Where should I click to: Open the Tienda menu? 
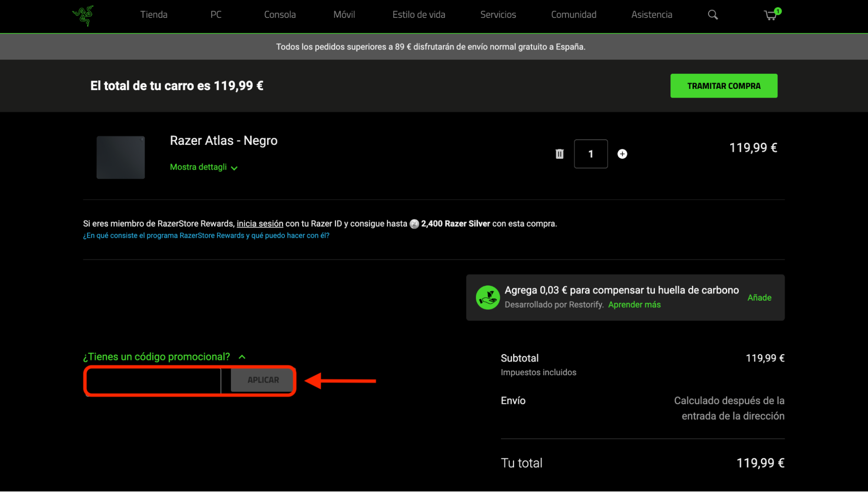[x=154, y=15]
